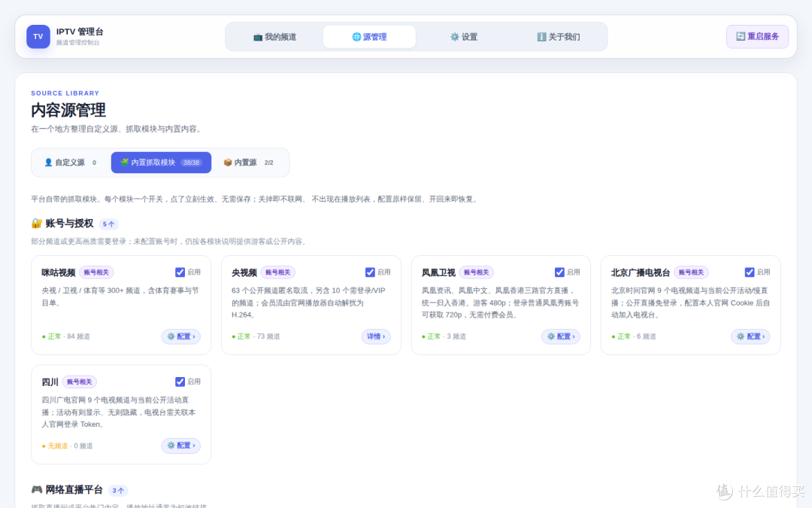Click the 央视频 card title
This screenshot has width=812, height=508.
click(244, 272)
